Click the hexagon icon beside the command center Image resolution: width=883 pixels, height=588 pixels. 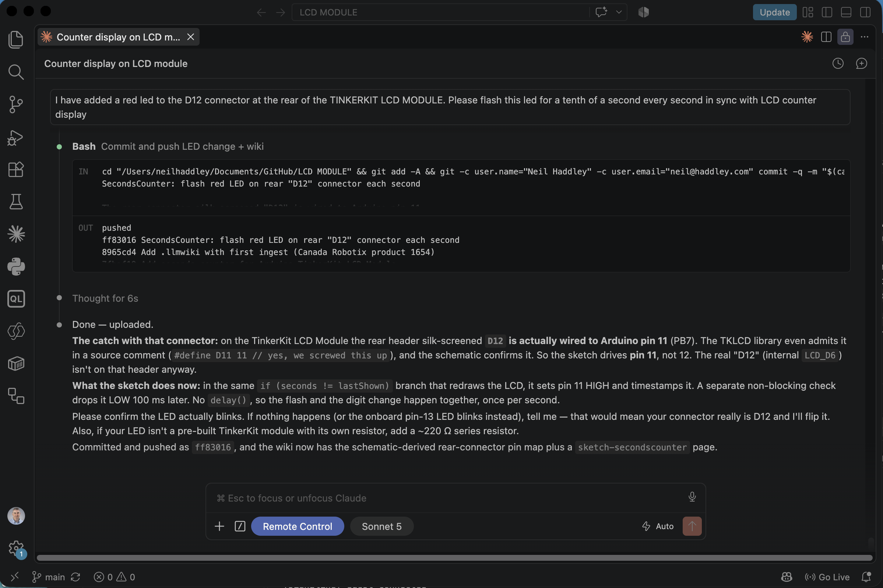[644, 12]
